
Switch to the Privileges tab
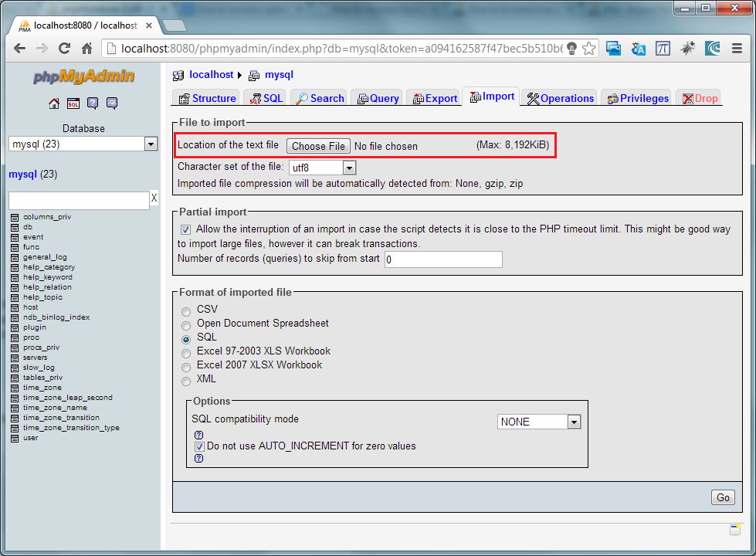(x=638, y=98)
